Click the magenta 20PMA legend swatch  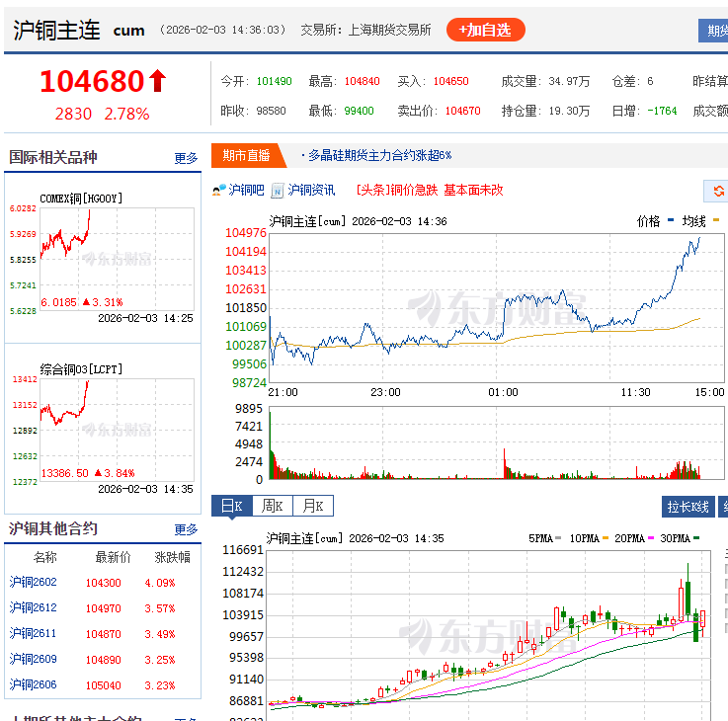pyautogui.click(x=651, y=538)
